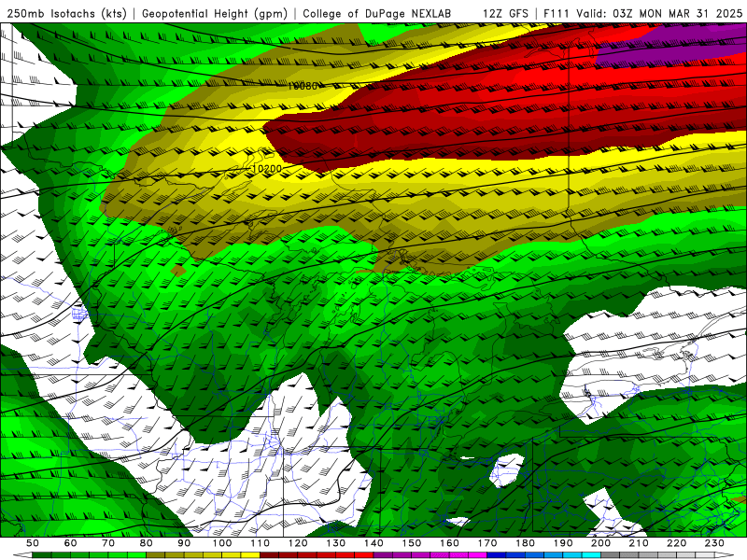Click the 'College of DuPage NEXLAB' label
Viewport: 747px width, 560px height.
click(376, 14)
